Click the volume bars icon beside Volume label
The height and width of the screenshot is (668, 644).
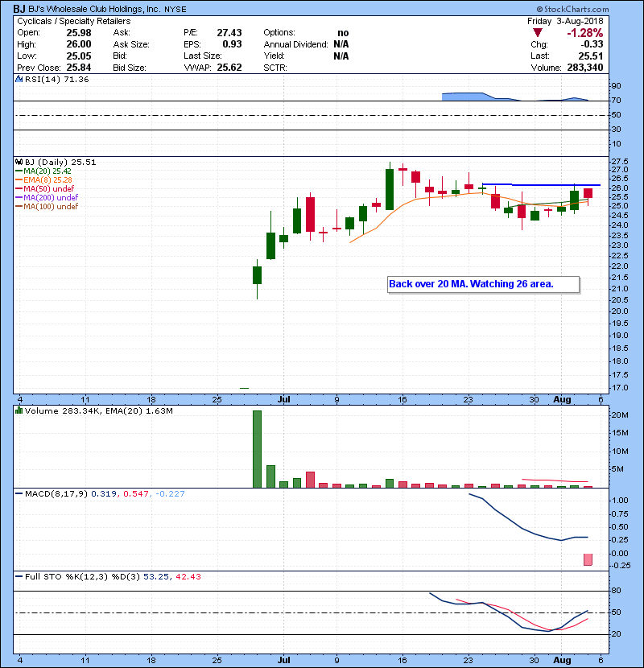point(19,410)
